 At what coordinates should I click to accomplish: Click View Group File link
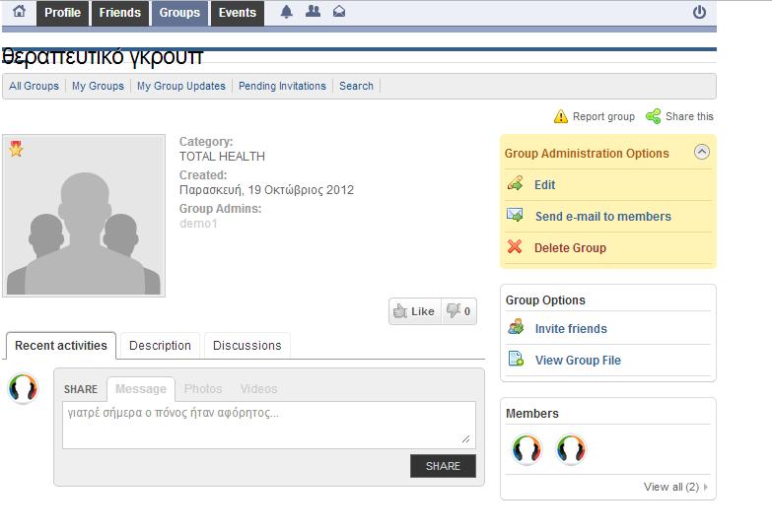578,361
